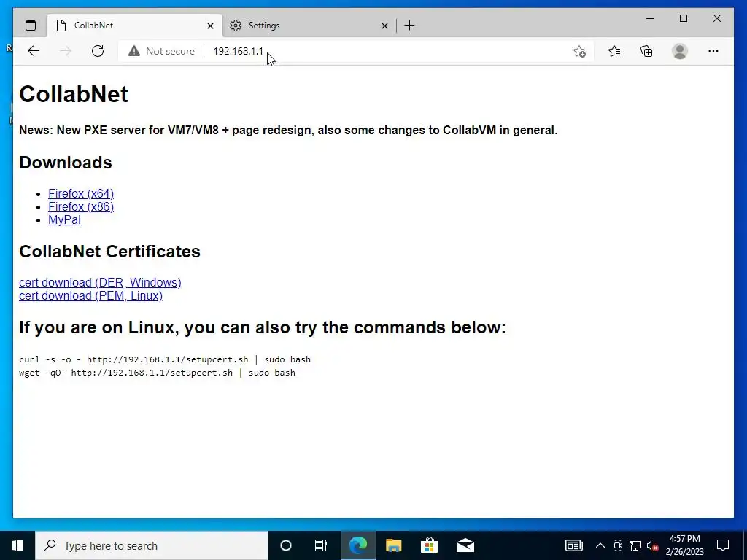This screenshot has width=747, height=560.
Task: Click the Type here to search box
Action: pos(152,545)
